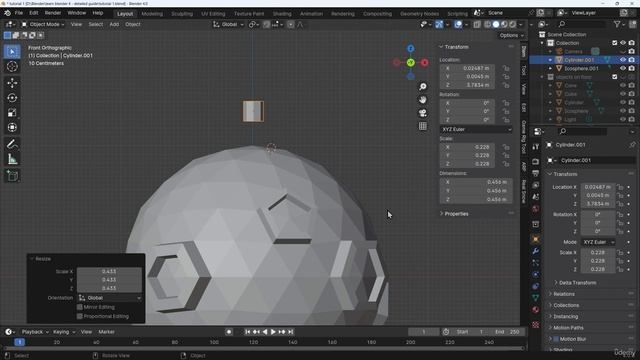The width and height of the screenshot is (640, 360).
Task: Jump to the timeline start frame
Action: [247, 332]
